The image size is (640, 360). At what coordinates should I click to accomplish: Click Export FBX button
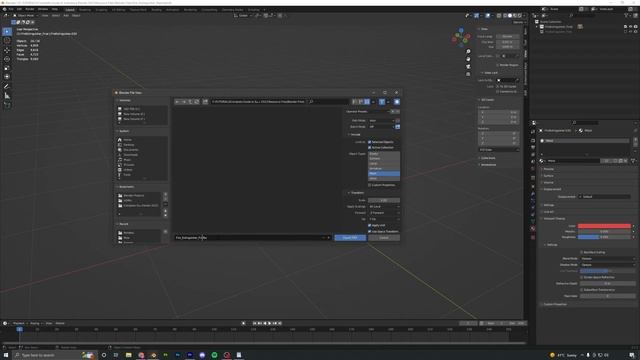(x=350, y=238)
